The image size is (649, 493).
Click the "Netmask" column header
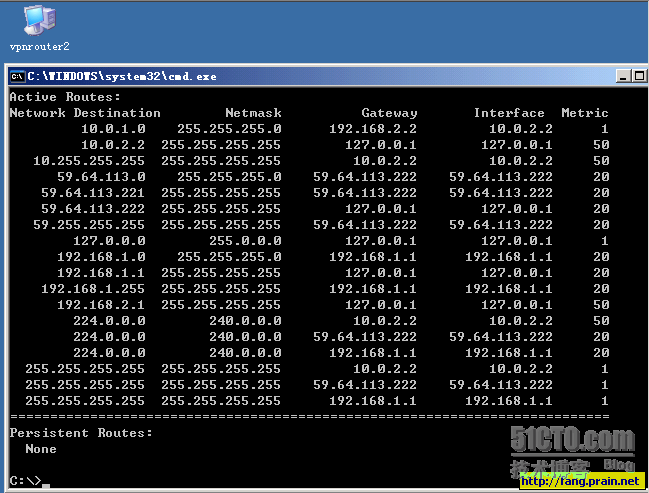point(253,113)
